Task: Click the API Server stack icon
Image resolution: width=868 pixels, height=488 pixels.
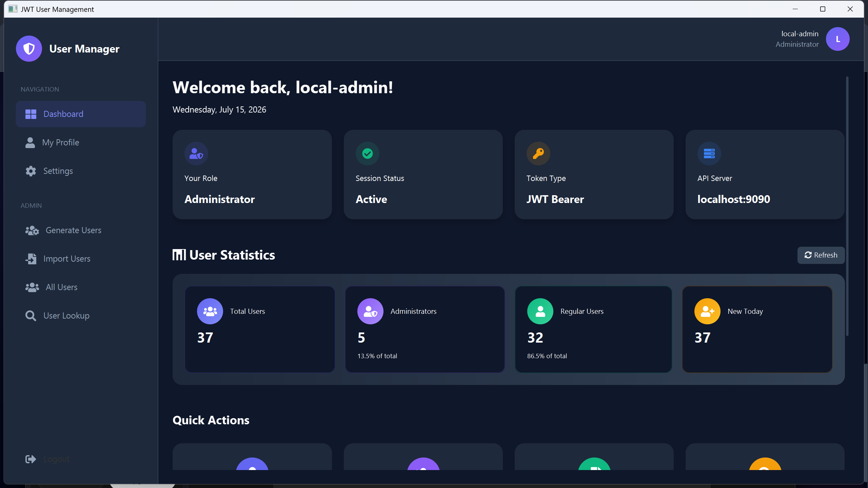Action: tap(709, 154)
